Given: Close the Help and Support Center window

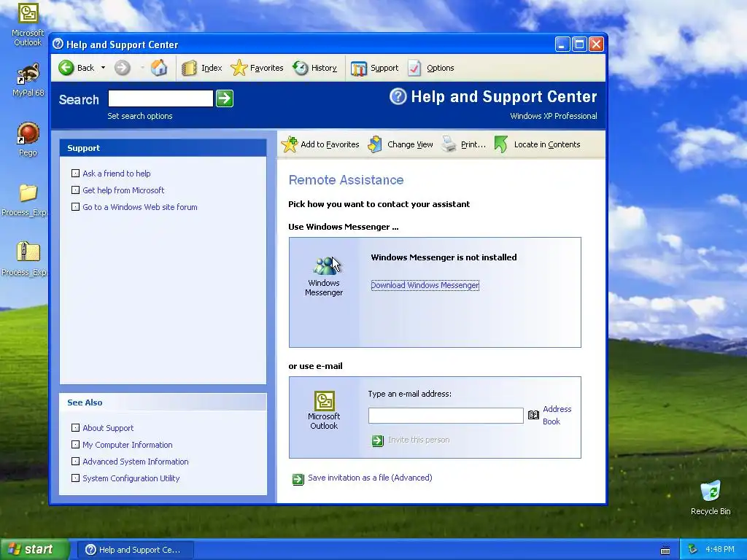Looking at the screenshot, I should (x=597, y=44).
